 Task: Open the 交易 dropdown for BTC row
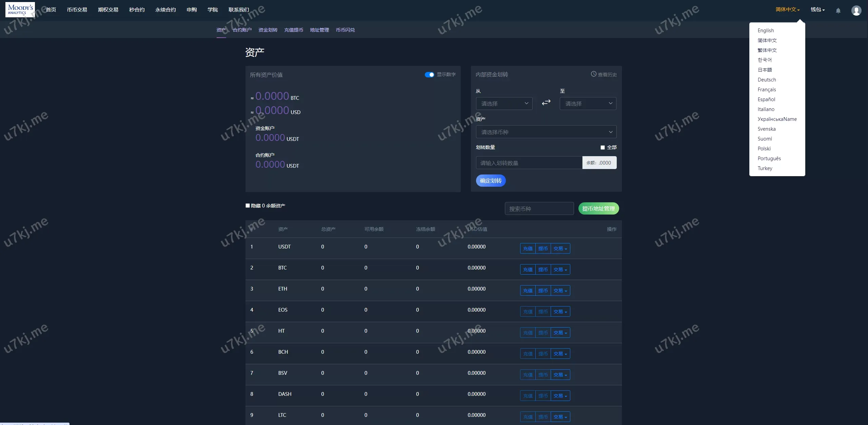click(x=560, y=270)
